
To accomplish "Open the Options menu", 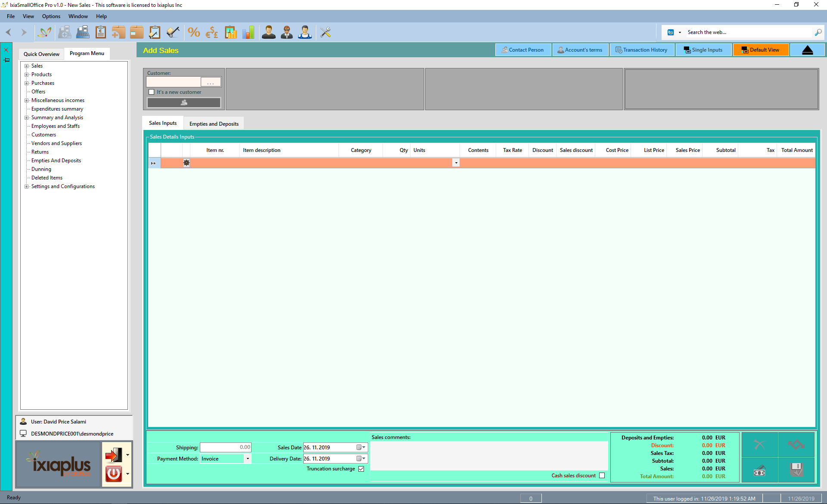I will [x=51, y=16].
